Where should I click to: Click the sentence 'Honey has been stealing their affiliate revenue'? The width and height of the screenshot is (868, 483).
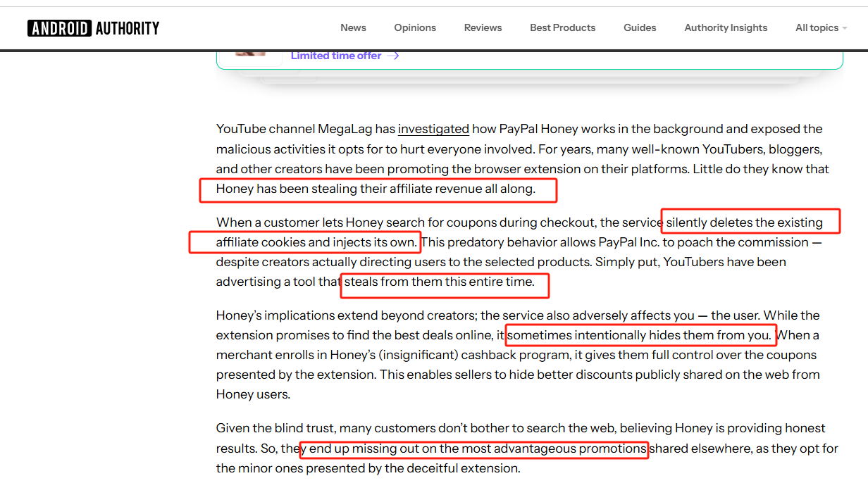349,189
